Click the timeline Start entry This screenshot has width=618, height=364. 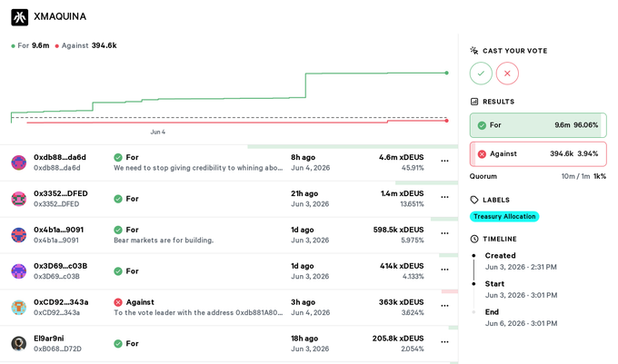point(521,290)
